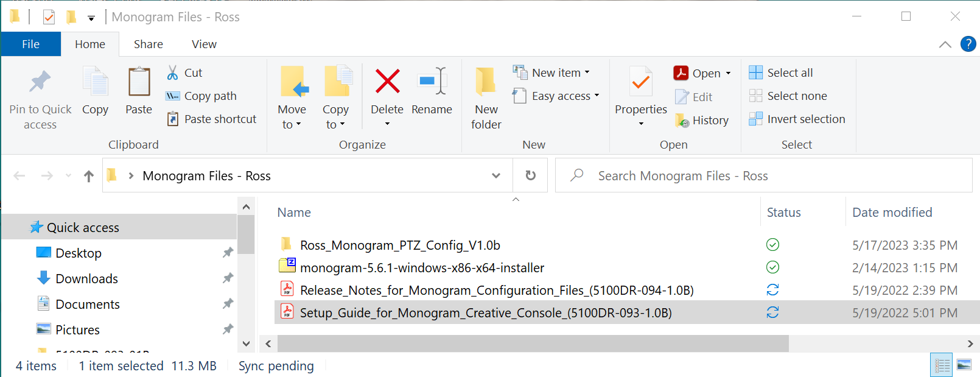Viewport: 980px width, 377px height.
Task: Open the File menu
Action: (x=30, y=44)
